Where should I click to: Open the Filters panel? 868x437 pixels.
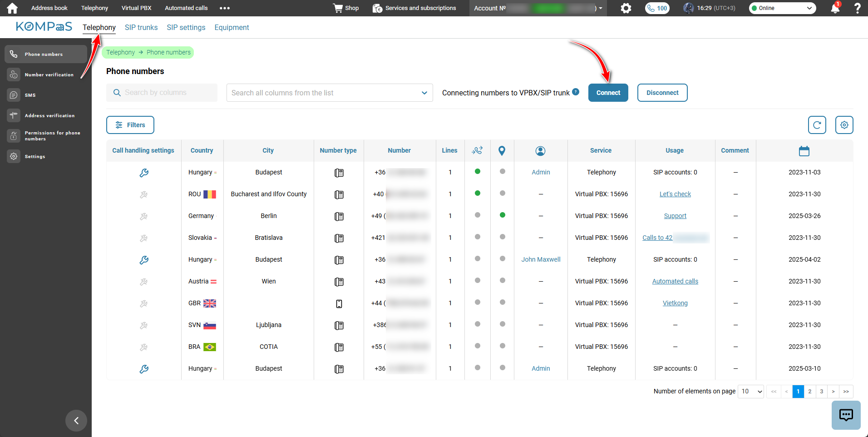coord(130,125)
